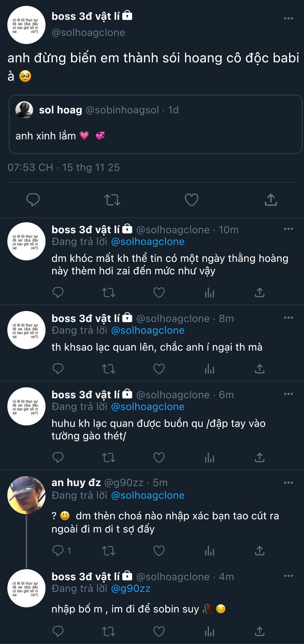Screen dimensions: 304x644
Task: View analytics of the 10m reply
Action: pyautogui.click(x=209, y=292)
